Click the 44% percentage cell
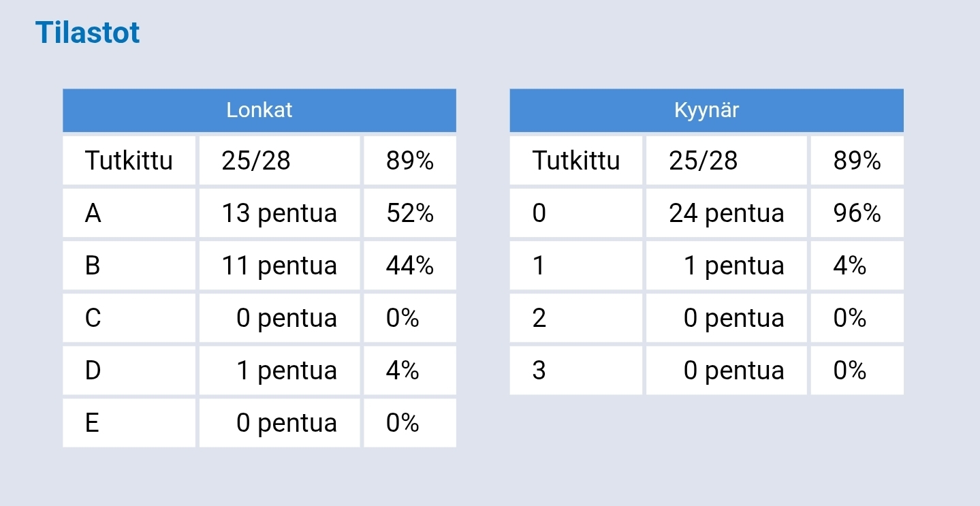This screenshot has width=980, height=506. (x=410, y=266)
